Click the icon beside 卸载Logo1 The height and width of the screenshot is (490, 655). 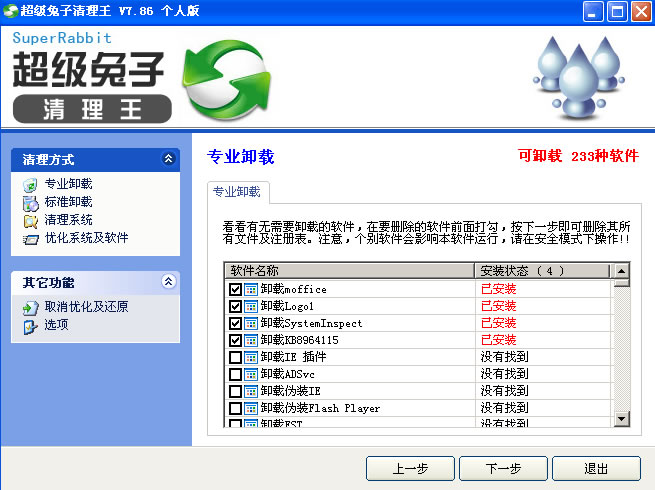click(x=251, y=306)
